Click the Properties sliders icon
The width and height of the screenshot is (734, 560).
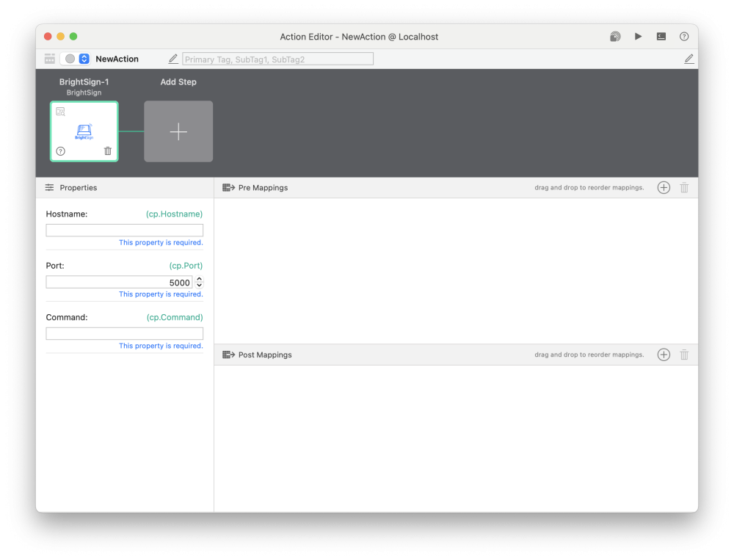tap(50, 188)
